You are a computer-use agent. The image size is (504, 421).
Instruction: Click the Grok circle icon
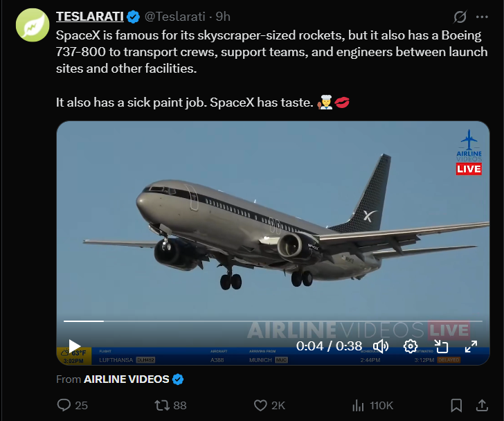[459, 17]
